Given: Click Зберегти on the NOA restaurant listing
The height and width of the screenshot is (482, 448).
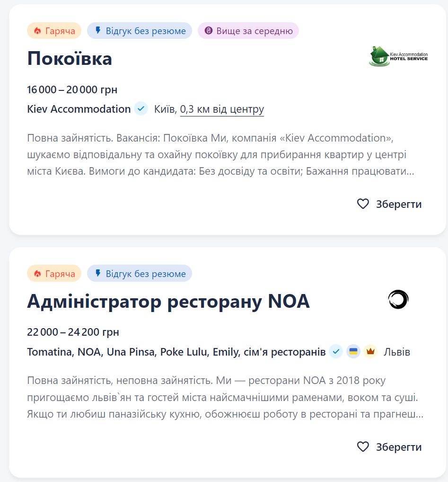Looking at the screenshot, I should [399, 446].
